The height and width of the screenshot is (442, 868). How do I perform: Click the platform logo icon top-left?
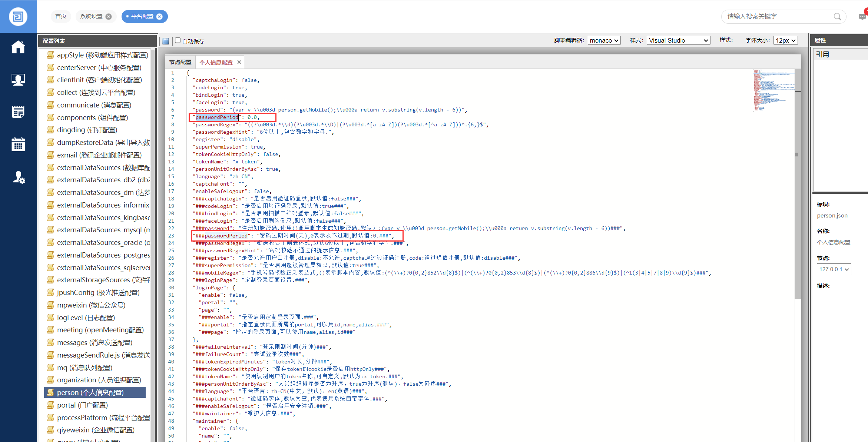[x=18, y=17]
